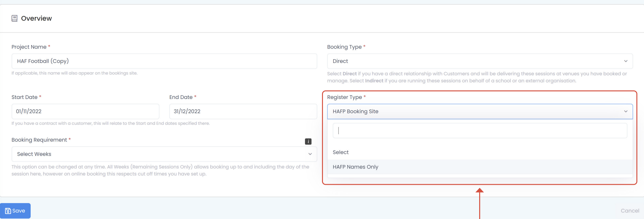
Task: Collapse the Register Type dropdown
Action: tap(480, 111)
